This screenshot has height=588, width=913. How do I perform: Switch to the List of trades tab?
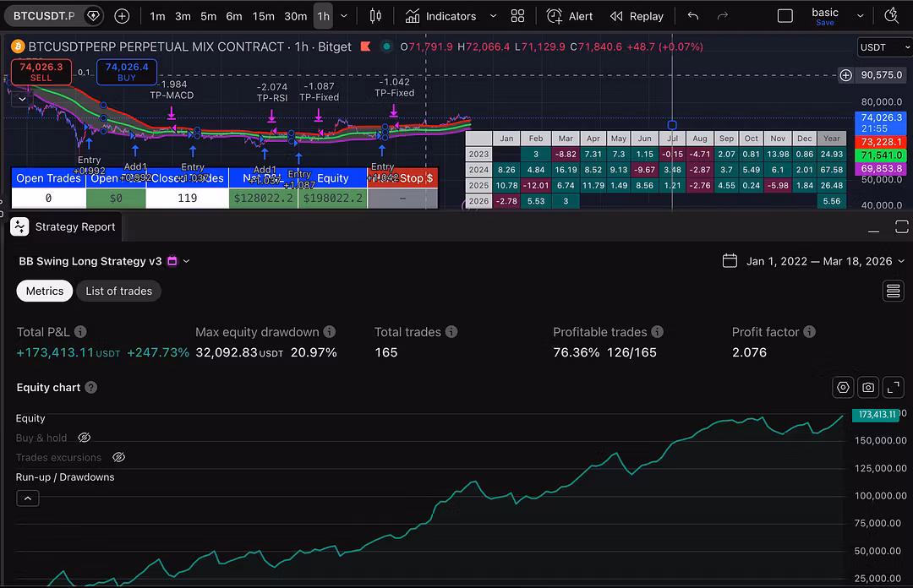(118, 291)
